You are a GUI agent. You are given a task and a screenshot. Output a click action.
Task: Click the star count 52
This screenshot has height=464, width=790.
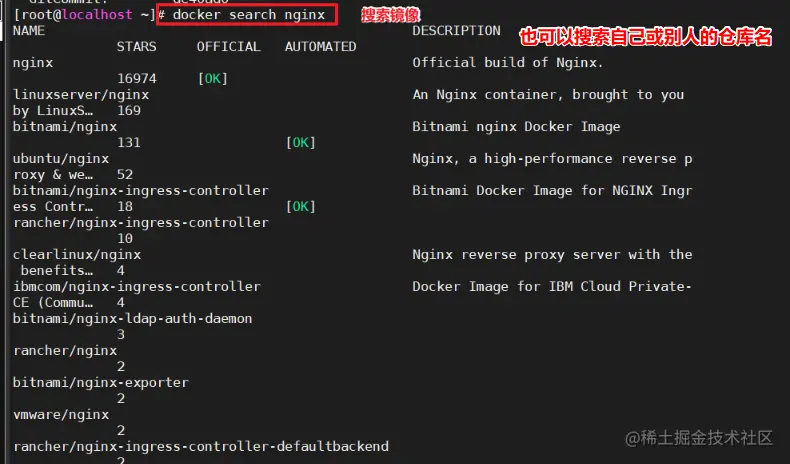click(125, 175)
